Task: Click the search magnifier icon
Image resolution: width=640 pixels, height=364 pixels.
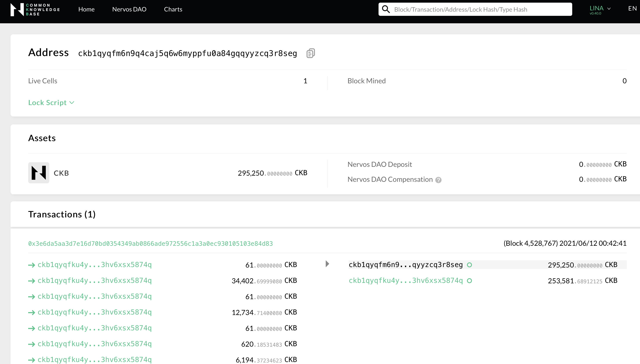Action: 386,9
